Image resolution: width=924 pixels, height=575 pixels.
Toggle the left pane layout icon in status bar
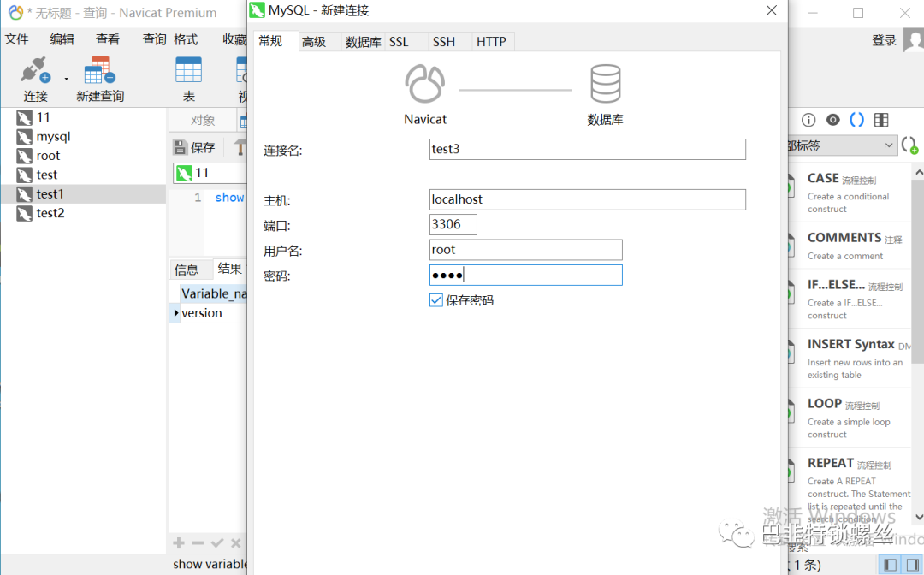891,565
